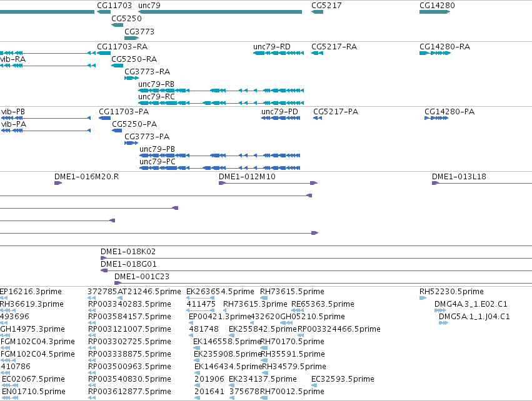Click the RH36619.3prime label
Screen dimensions: 532x401
coord(31,304)
